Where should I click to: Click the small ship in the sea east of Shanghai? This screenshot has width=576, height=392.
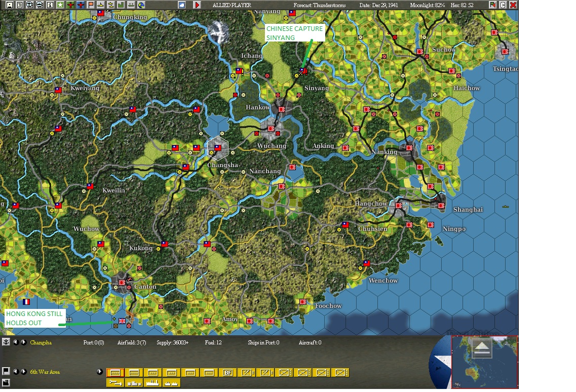506,207
